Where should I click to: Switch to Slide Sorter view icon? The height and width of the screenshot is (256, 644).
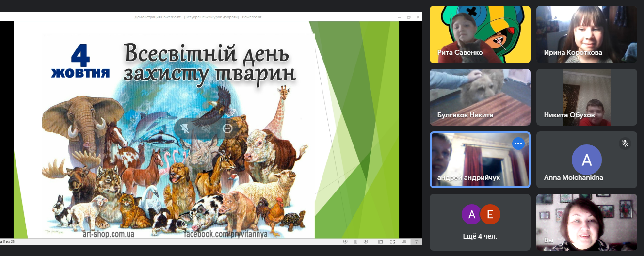click(392, 241)
